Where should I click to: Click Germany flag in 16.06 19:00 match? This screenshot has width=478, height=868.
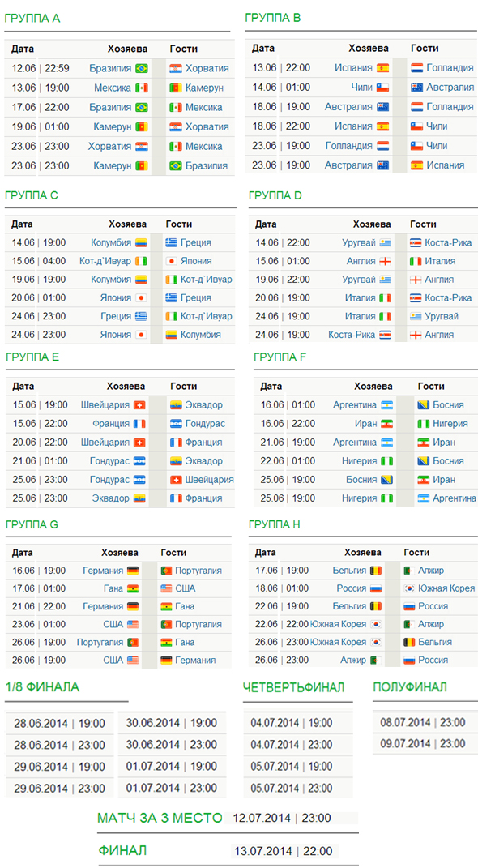133,571
